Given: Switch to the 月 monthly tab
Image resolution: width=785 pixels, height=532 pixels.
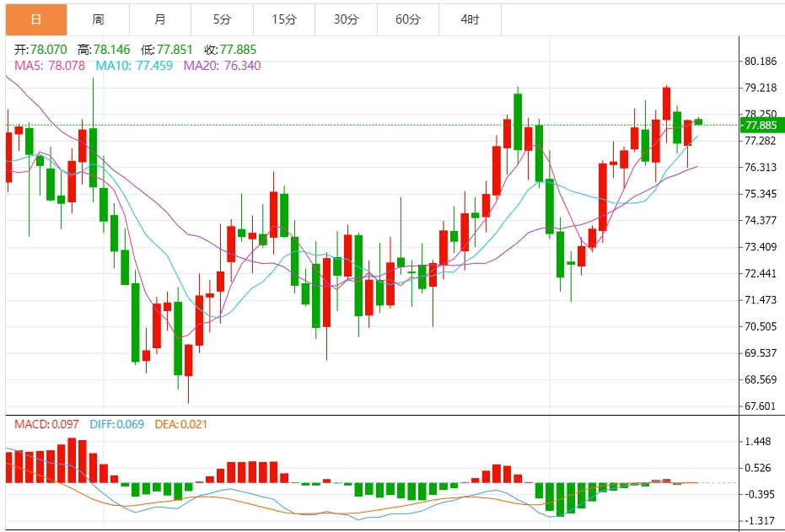Looking at the screenshot, I should coord(160,19).
